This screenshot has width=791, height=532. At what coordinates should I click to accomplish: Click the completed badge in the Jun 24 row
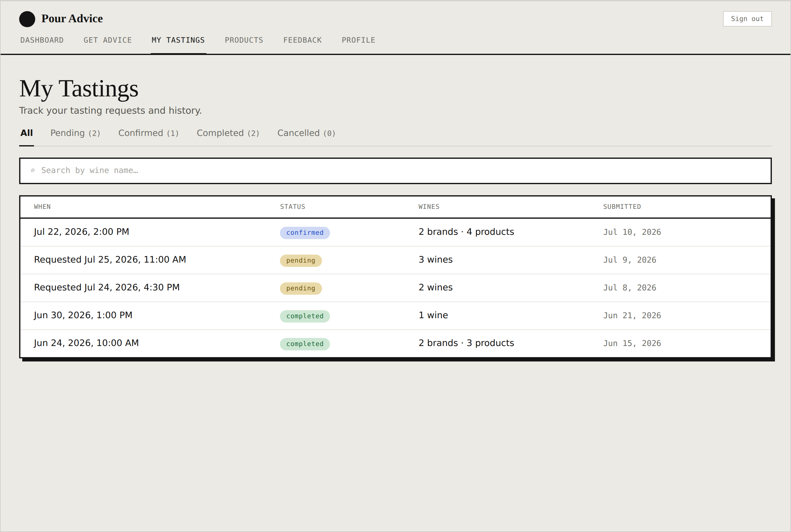pos(305,344)
